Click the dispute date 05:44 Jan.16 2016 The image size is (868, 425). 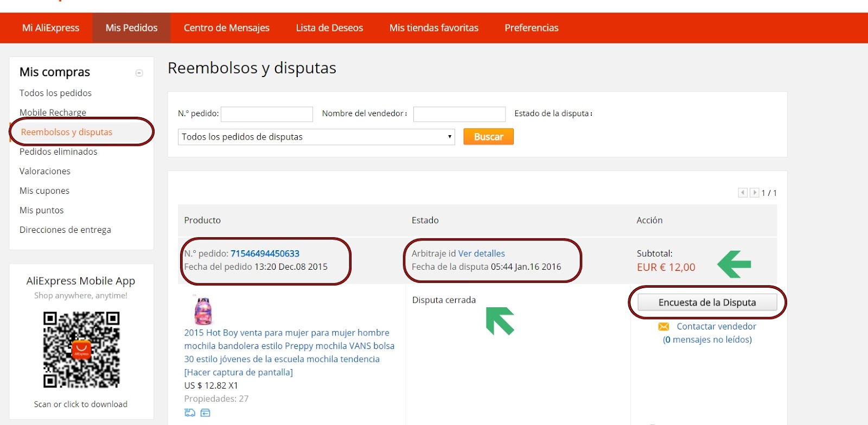click(x=526, y=267)
